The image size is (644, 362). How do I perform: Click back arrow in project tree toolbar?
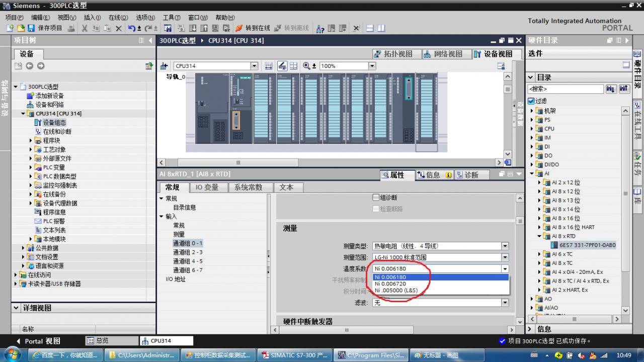pos(29,66)
